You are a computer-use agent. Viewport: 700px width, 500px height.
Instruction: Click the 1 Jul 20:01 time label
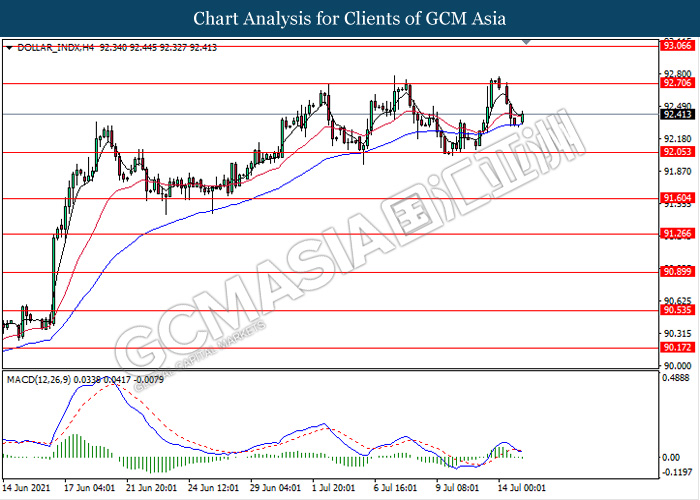coord(333,488)
